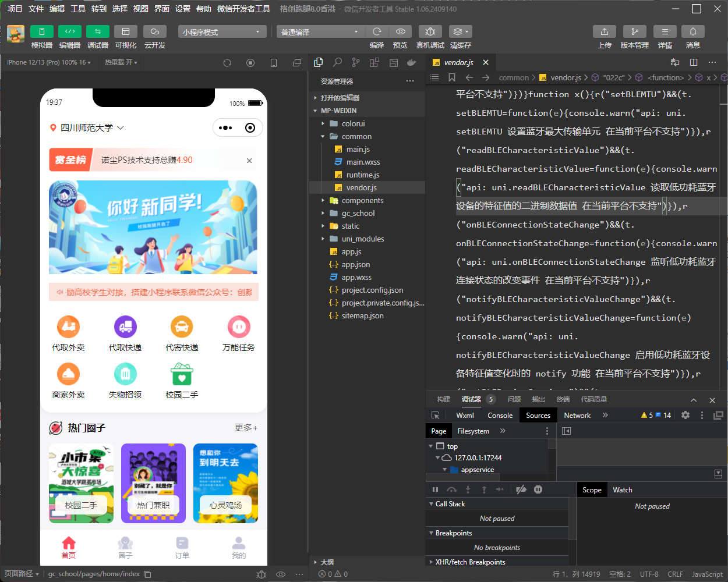This screenshot has width=728, height=582.
Task: Click the 更多+ link beside 热门圈子
Action: point(246,428)
